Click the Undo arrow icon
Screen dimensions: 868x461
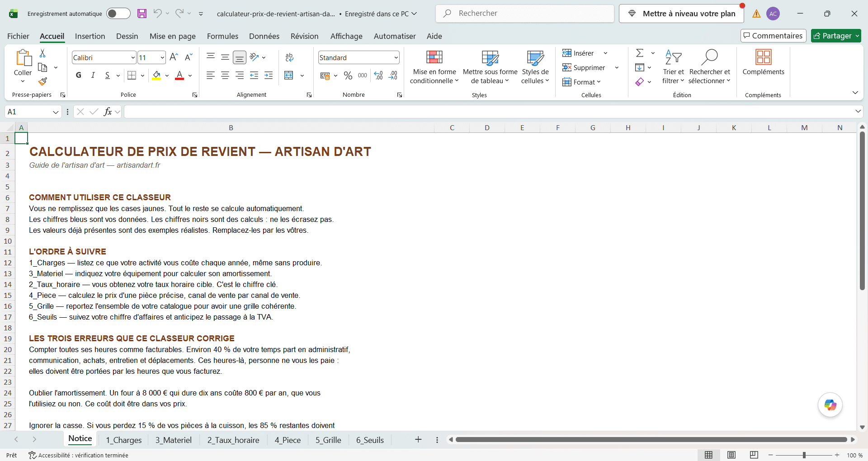tap(157, 14)
